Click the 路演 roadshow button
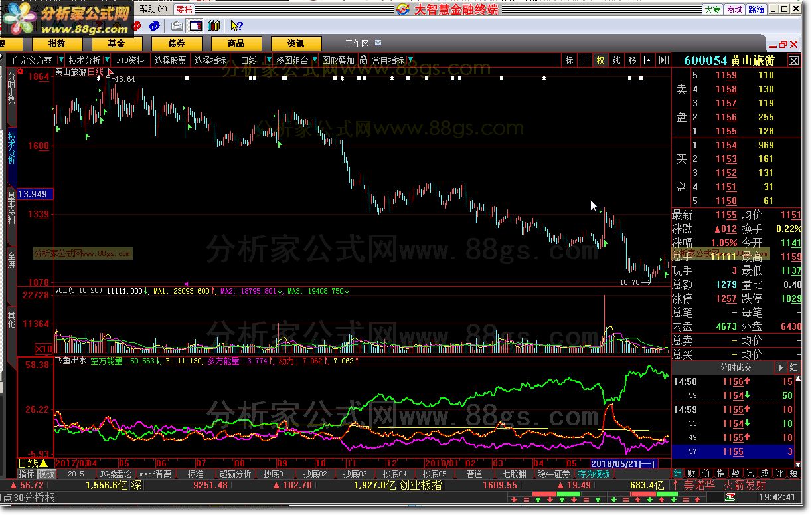Screen dimensions: 812x515 (x=756, y=9)
